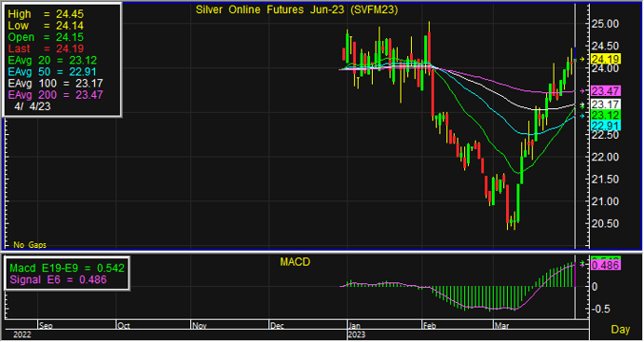
Task: Click the Last = 24.19 legend row
Action: (x=46, y=48)
